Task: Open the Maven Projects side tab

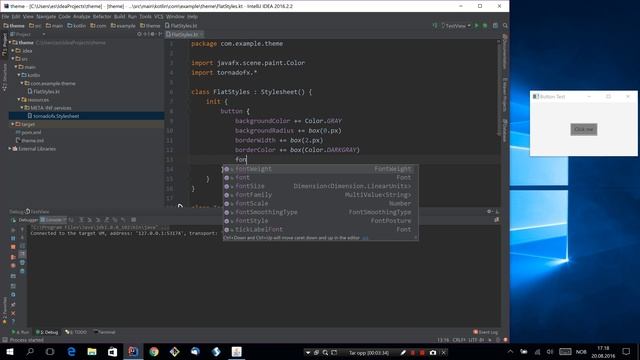Action: point(505,95)
